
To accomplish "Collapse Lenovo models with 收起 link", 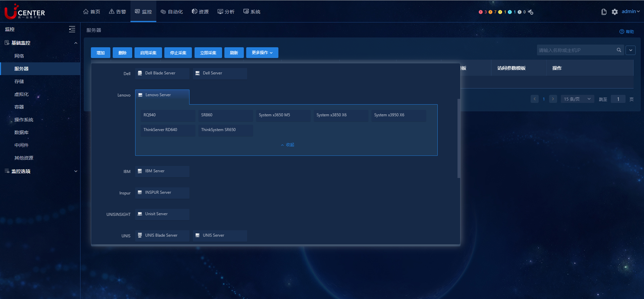I will click(x=287, y=145).
